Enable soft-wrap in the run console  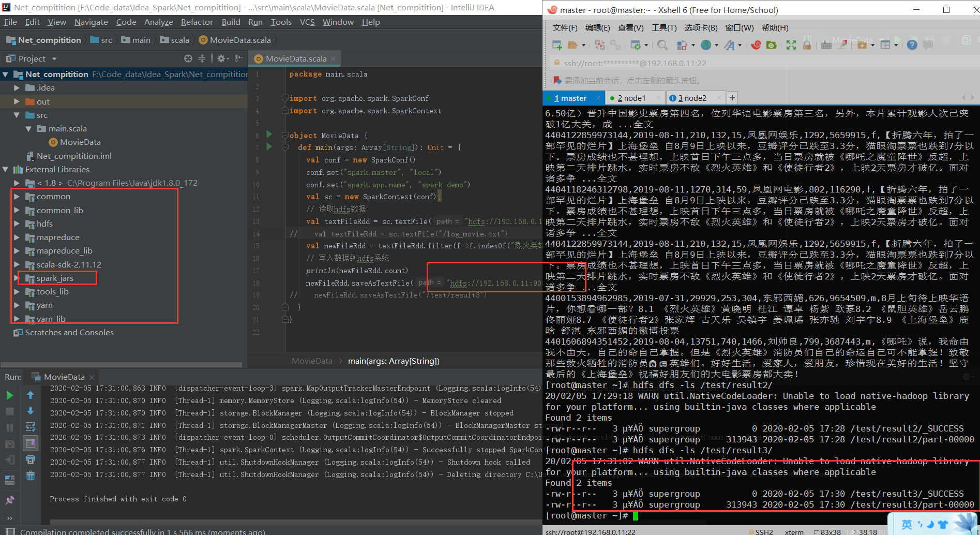(x=31, y=427)
